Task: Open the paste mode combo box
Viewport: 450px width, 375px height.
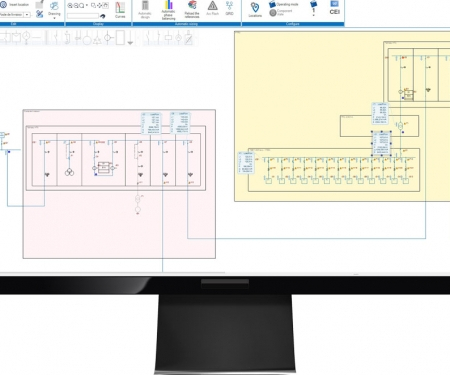Action: [15, 15]
